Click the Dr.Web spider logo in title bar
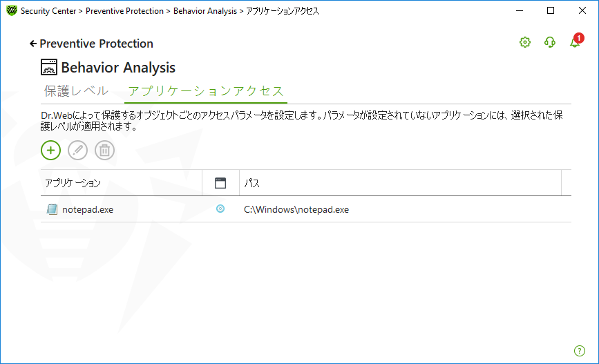 [x=12, y=10]
